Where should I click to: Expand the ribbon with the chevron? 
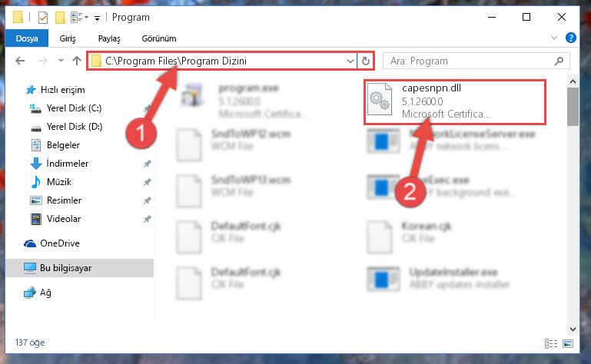click(554, 38)
